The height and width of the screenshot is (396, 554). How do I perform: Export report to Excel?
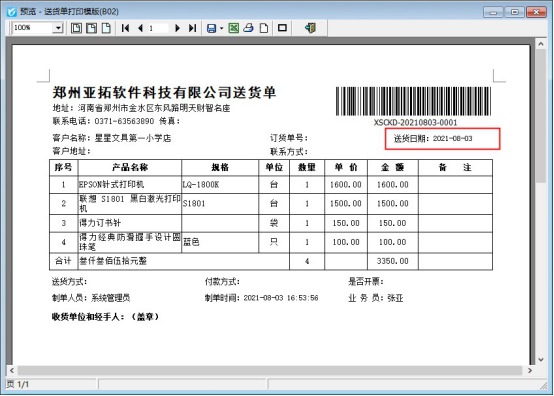[234, 28]
